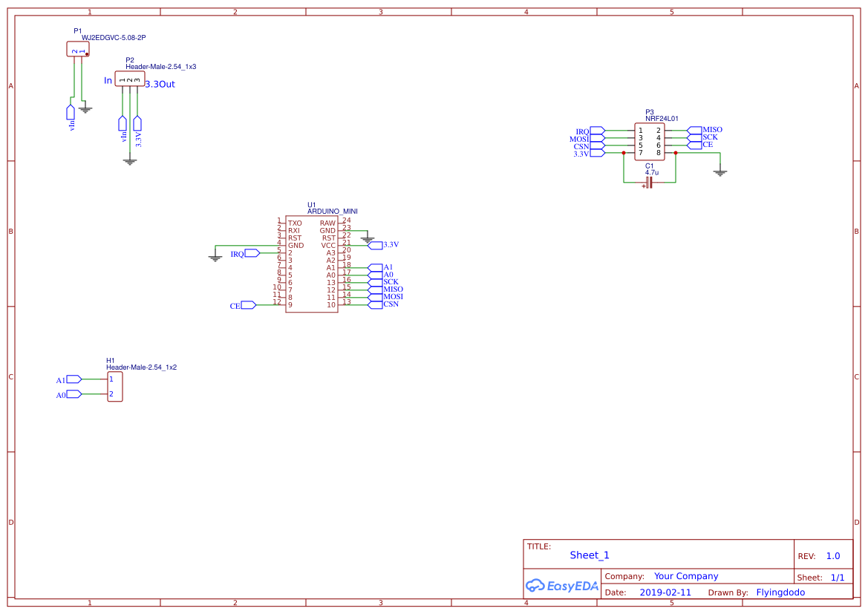
Task: Select the NRF24L01 module symbol body
Action: click(650, 142)
